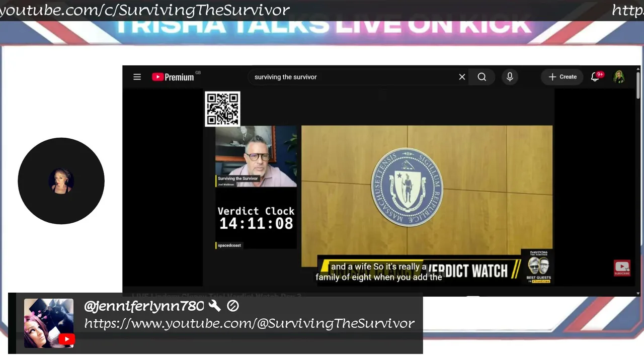Click the YouTube badge on the chat avatar

(66, 340)
